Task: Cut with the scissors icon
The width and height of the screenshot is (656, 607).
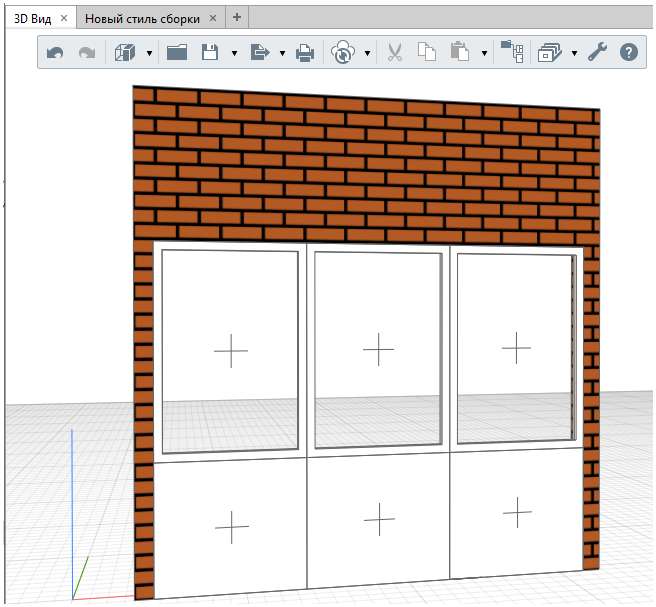Action: tap(394, 53)
